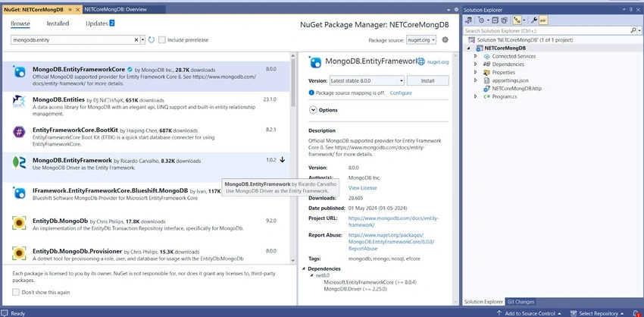Open the Version dropdown showing Latest stable 8.0.0
The image size is (644, 317).
pyautogui.click(x=367, y=80)
